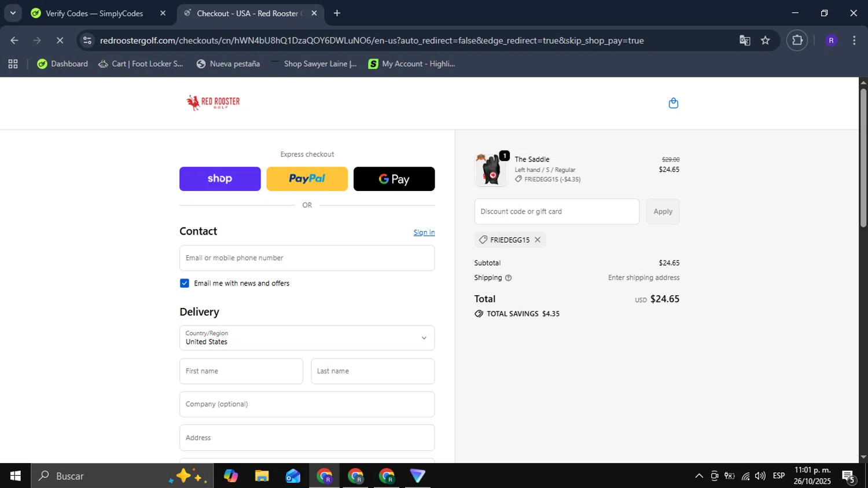Open the notifications center icon
Viewport: 868px width, 488px height.
pos(849,476)
